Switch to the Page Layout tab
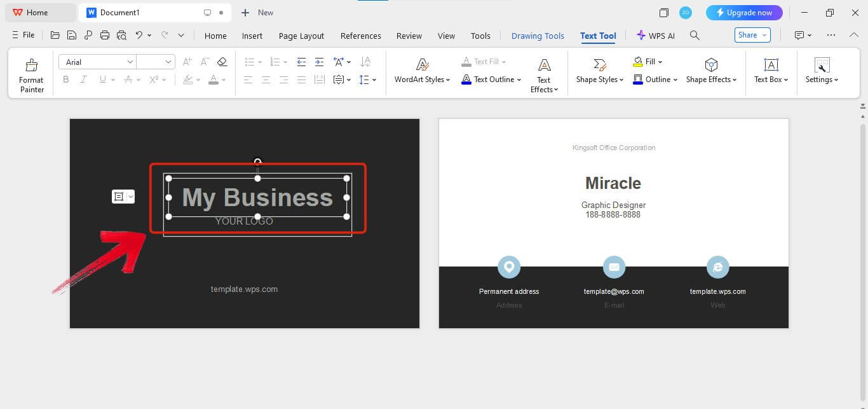 click(301, 36)
